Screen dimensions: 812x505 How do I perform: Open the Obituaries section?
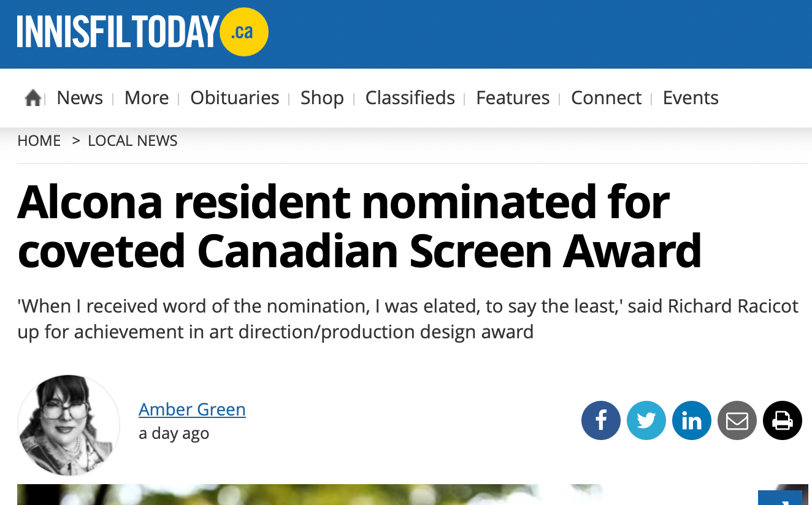[x=235, y=98]
